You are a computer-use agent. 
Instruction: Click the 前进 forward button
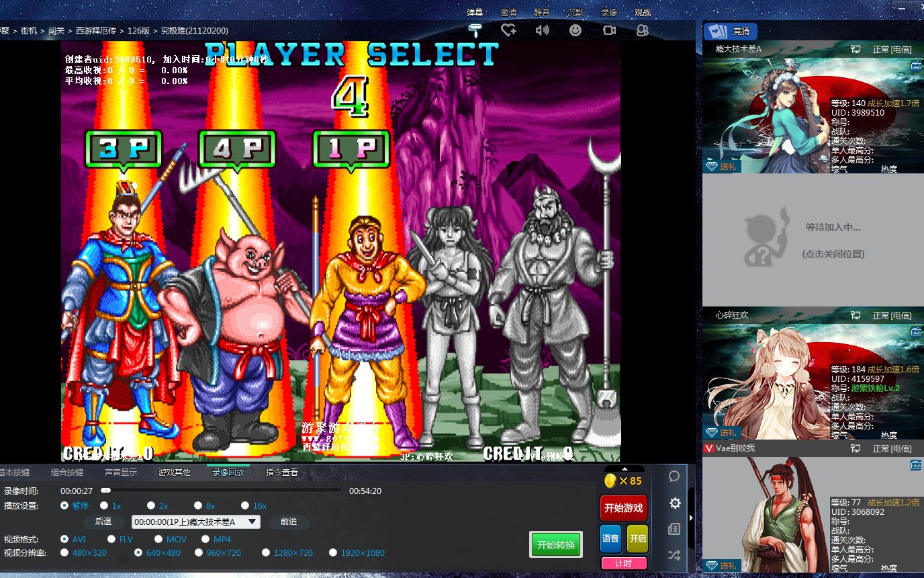[x=289, y=522]
